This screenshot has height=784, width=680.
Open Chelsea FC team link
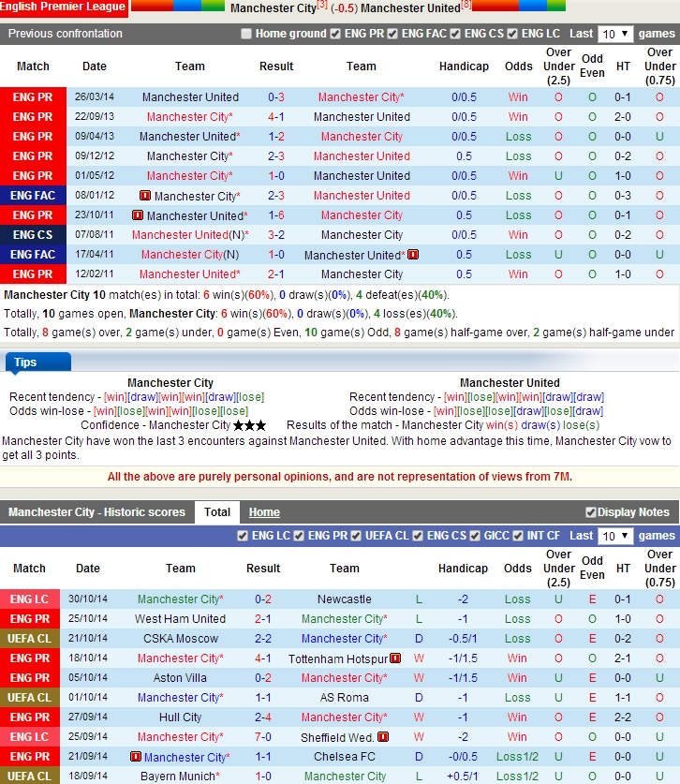[345, 757]
